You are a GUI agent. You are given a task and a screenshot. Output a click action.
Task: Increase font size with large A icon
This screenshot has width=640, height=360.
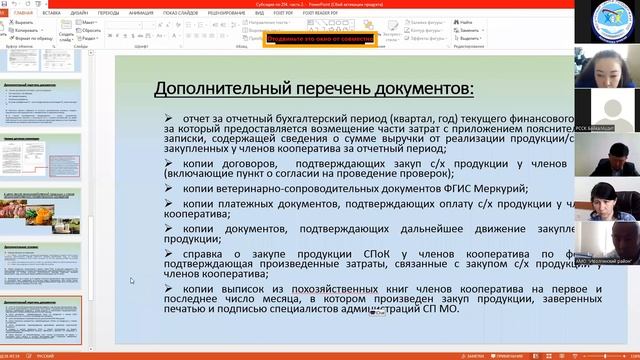160,25
